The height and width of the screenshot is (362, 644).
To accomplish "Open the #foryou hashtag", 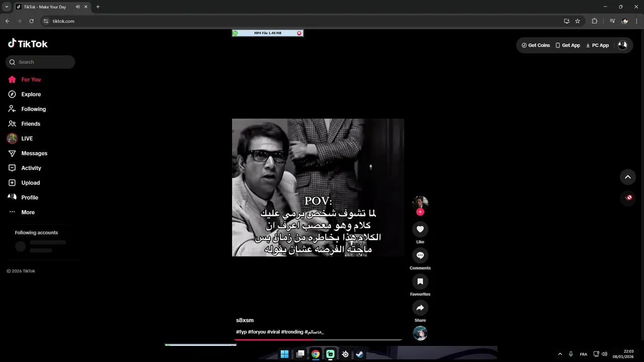I will (x=257, y=332).
